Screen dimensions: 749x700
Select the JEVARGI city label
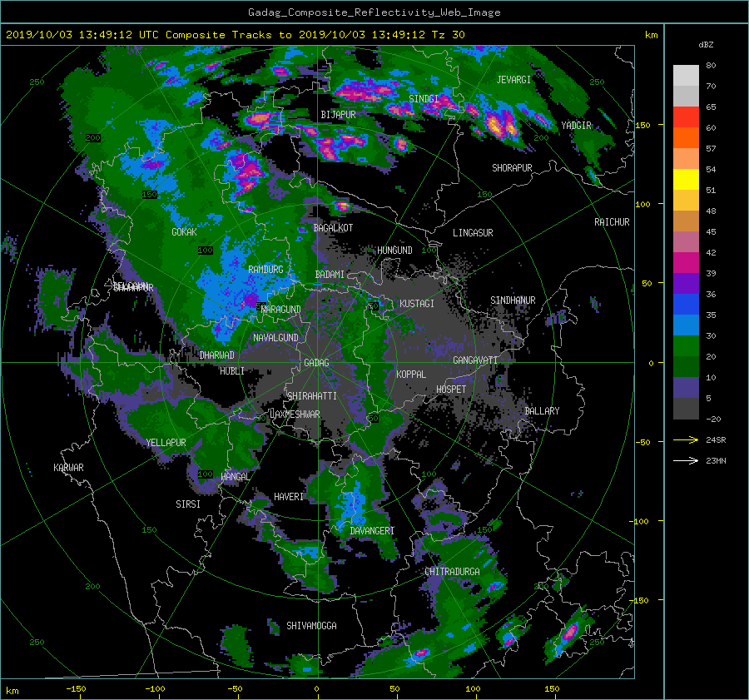pos(513,80)
